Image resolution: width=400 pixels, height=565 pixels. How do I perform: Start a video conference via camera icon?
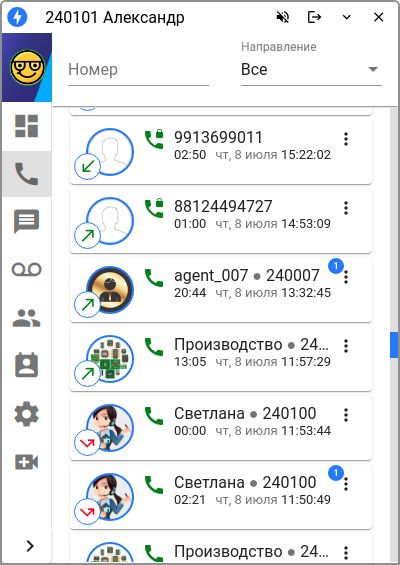pos(26,462)
